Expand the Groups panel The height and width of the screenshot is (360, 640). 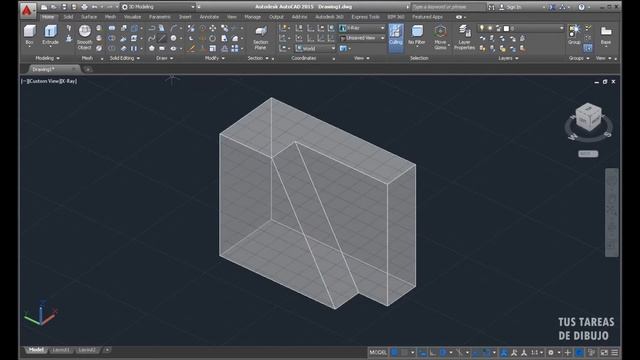(x=579, y=58)
